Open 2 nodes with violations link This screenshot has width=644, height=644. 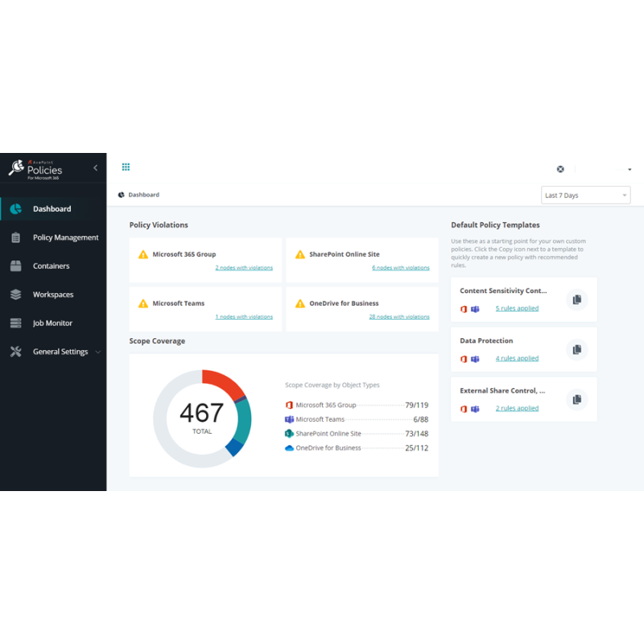point(244,267)
